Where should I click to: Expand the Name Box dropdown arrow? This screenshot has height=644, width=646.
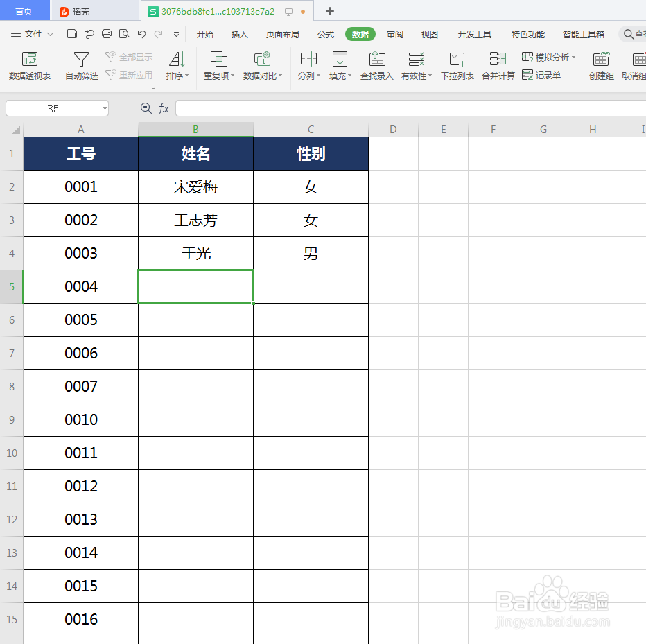click(105, 109)
